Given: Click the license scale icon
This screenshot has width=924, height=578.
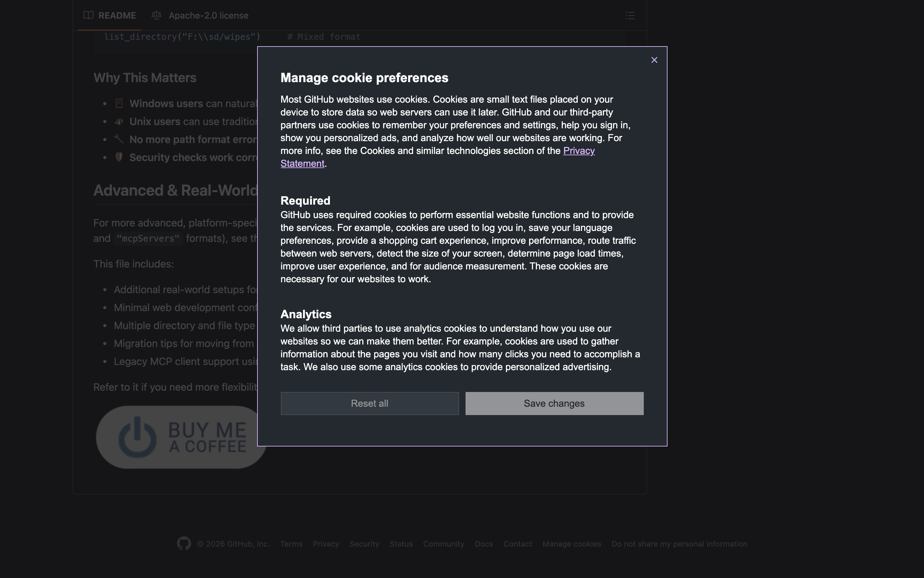Looking at the screenshot, I should pos(156,15).
